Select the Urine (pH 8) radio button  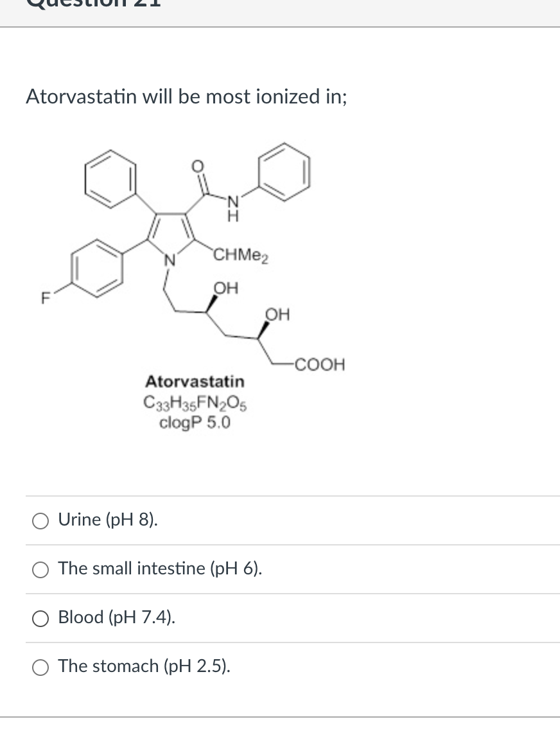(x=40, y=520)
